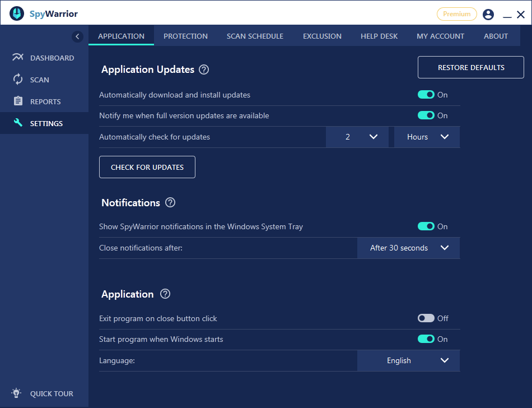Disable automatic download and install of updates
This screenshot has height=408, width=532.
coord(427,95)
